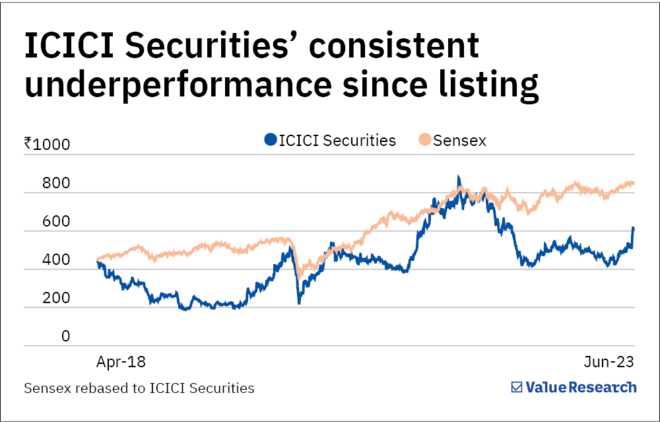Viewport: 660px width, 422px height.
Task: Click the blue line's right-end point
Action: click(x=634, y=228)
